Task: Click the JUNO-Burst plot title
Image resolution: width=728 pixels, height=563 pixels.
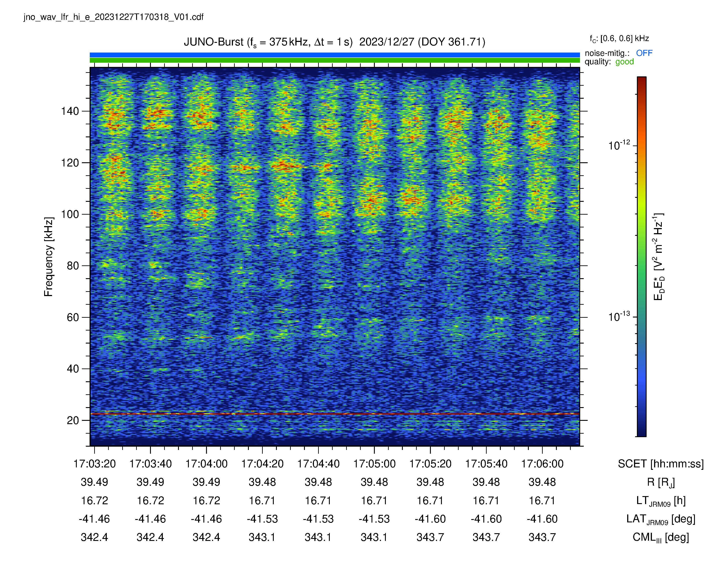Action: click(334, 42)
